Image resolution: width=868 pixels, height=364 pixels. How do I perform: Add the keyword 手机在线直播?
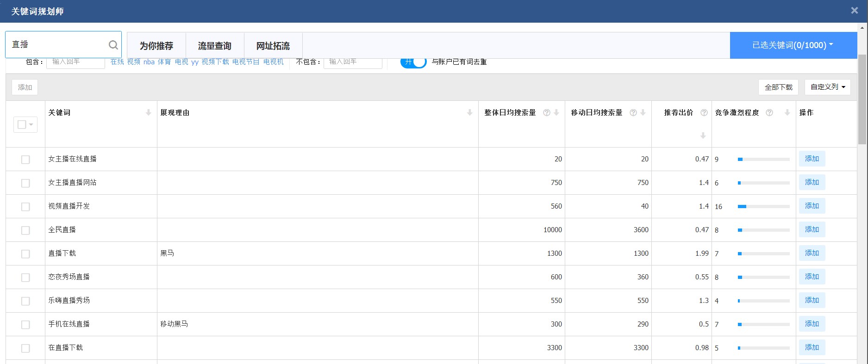812,324
